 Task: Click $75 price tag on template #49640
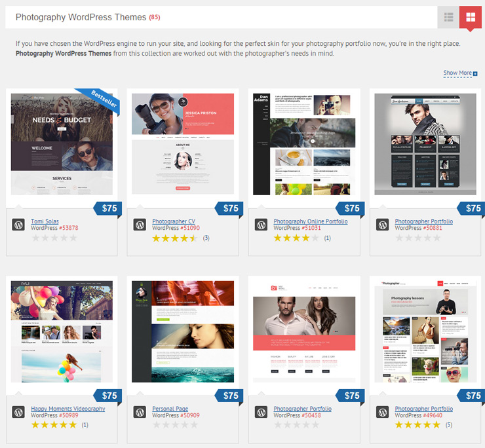click(x=471, y=396)
